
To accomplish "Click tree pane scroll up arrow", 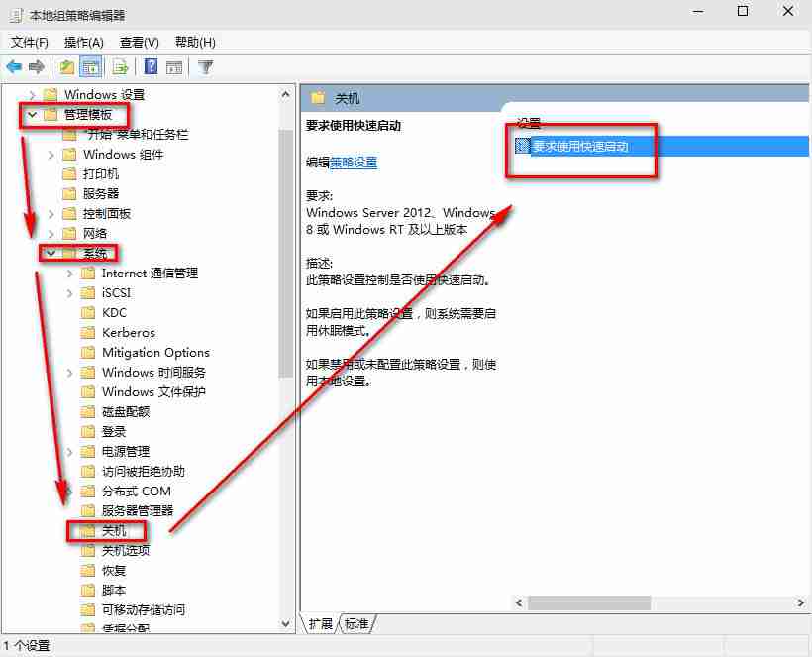I will [x=285, y=94].
